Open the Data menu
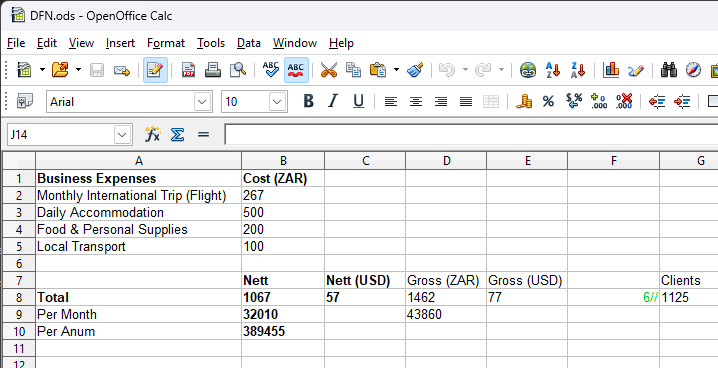The height and width of the screenshot is (368, 718). point(249,43)
